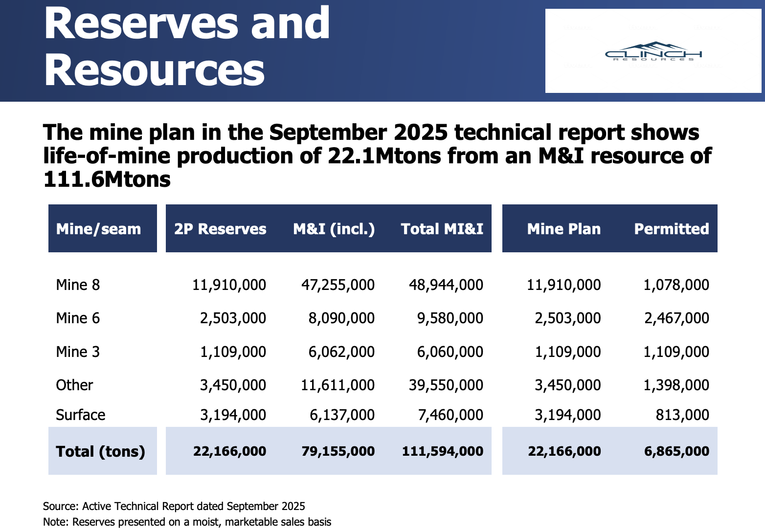Click the 79,155,000 M&I total value
This screenshot has width=765, height=532.
point(338,451)
